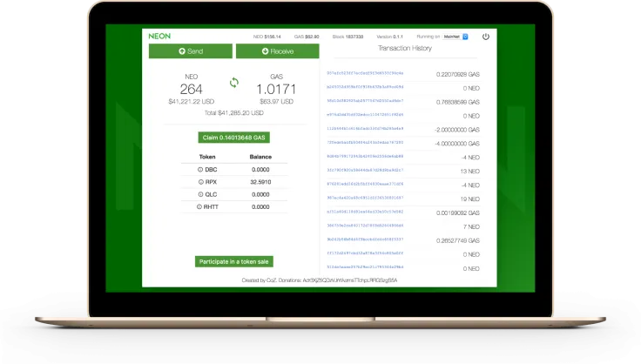Click the Block 1837338 indicator
Screen dimensions: 641x364
(x=347, y=37)
